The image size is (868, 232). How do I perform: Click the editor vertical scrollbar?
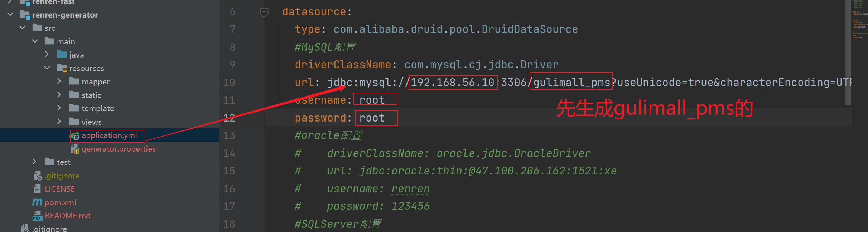coord(848,53)
